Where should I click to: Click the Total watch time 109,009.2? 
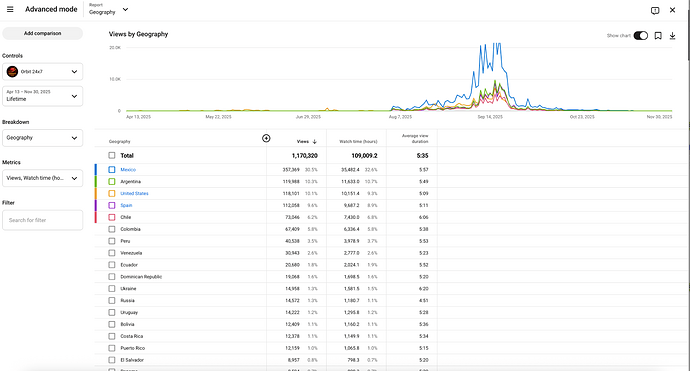(x=364, y=156)
